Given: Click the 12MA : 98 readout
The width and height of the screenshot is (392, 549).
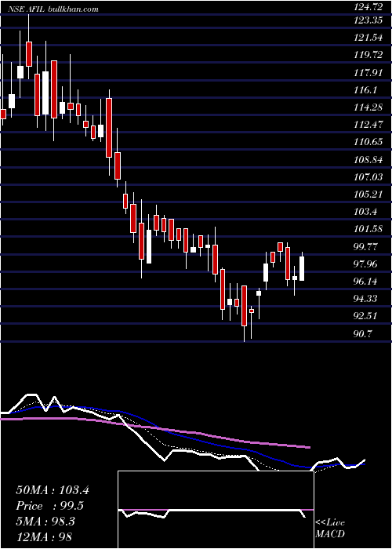Looking at the screenshot, I should [x=45, y=537].
